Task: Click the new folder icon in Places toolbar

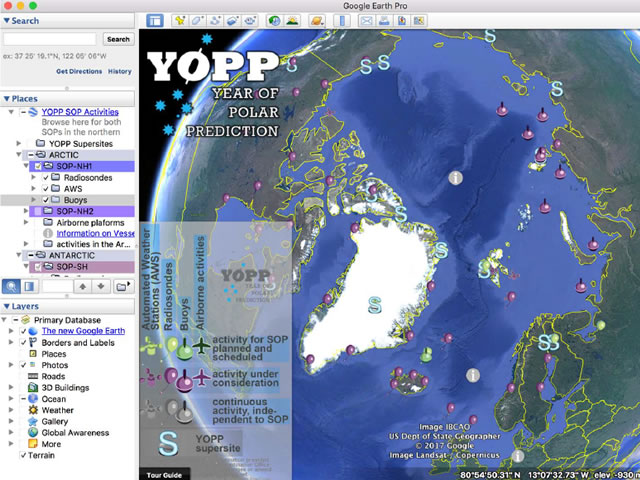Action: [123, 287]
